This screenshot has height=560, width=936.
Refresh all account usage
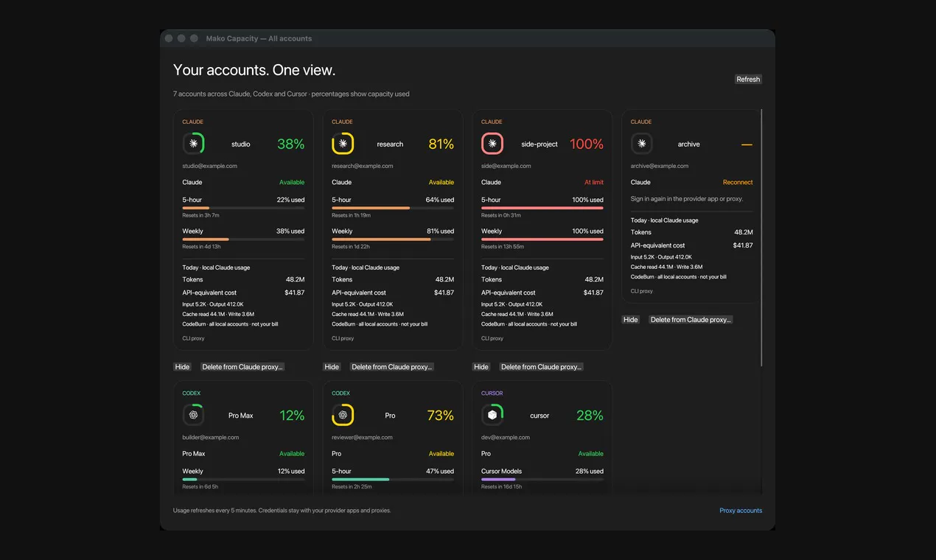tap(748, 80)
